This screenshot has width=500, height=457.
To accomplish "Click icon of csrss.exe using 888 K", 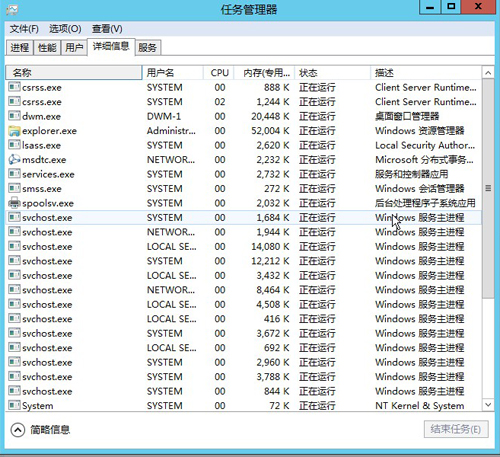I will 14,87.
